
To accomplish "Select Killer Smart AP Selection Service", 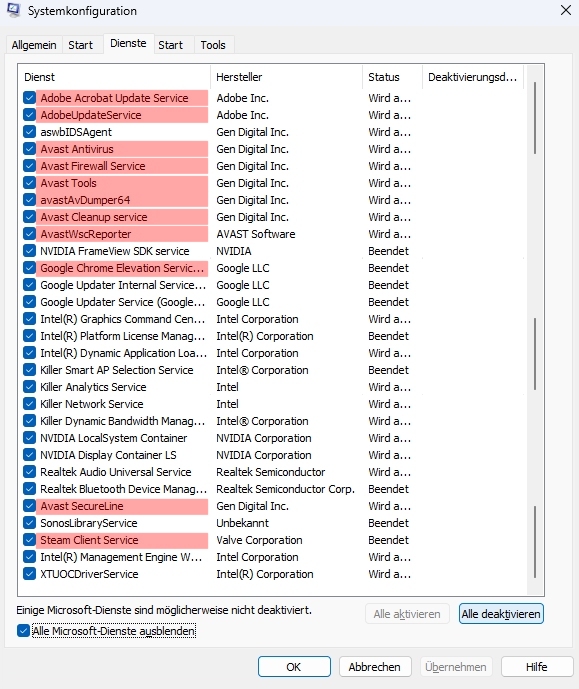I will click(x=116, y=370).
